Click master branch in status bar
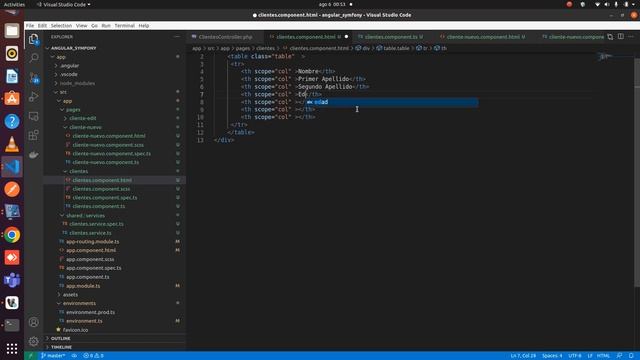 pos(53,356)
